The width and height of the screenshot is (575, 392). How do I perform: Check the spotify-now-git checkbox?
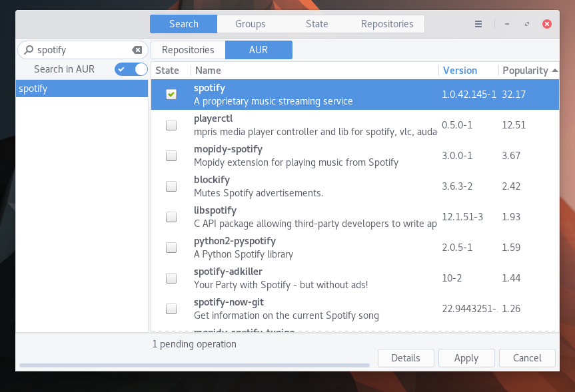(171, 309)
